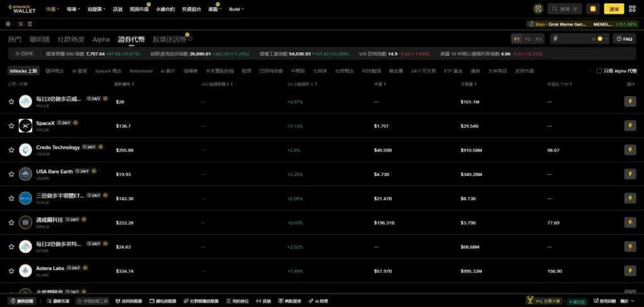Click the yellow list-layout icon under logo

[x=20, y=24]
